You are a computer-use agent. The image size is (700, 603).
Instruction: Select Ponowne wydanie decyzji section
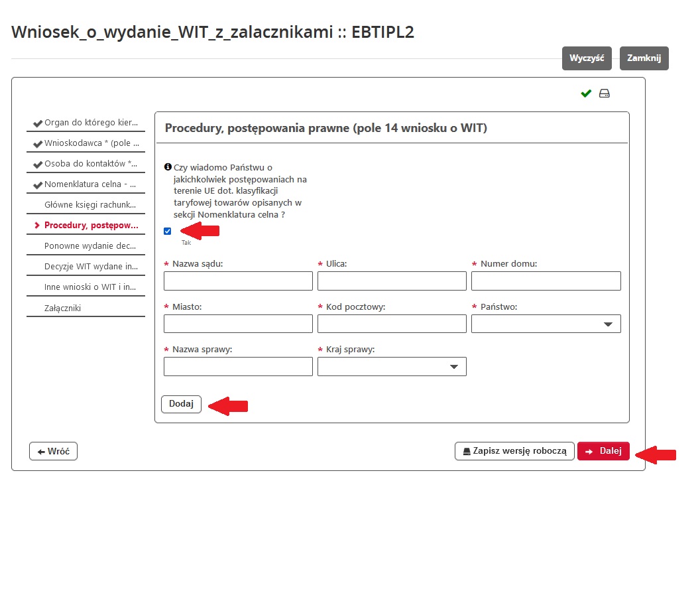pyautogui.click(x=89, y=245)
